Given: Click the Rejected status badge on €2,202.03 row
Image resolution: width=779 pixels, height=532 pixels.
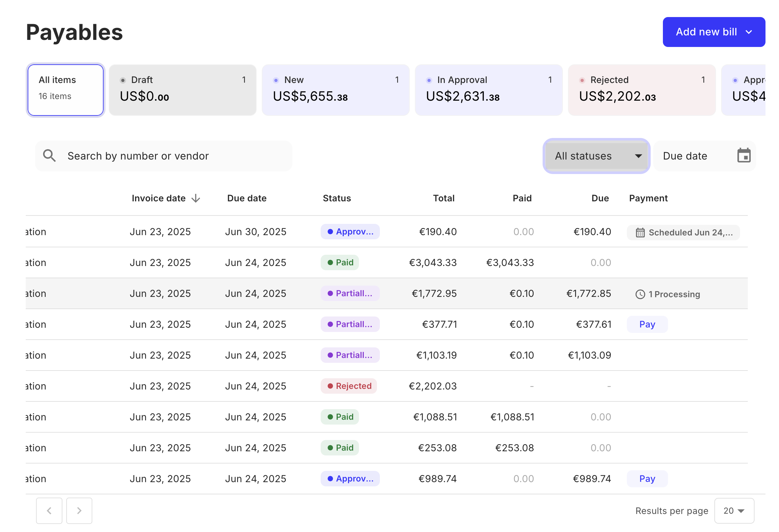Looking at the screenshot, I should (x=349, y=386).
